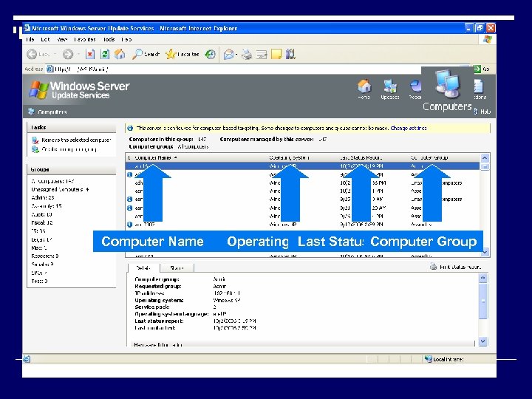
Task: Click the Help icon in WSUS header
Action: coord(476,112)
